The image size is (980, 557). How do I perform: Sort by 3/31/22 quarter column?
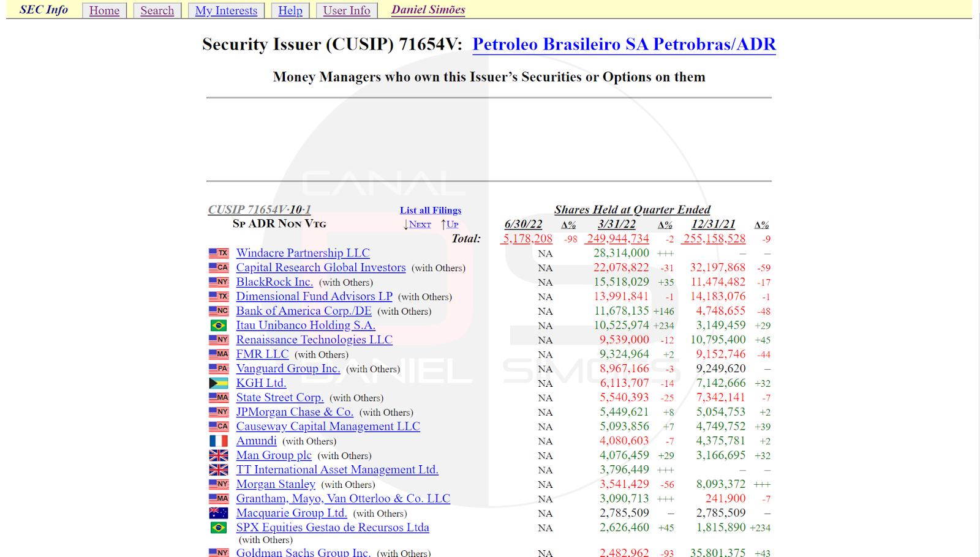tap(617, 224)
